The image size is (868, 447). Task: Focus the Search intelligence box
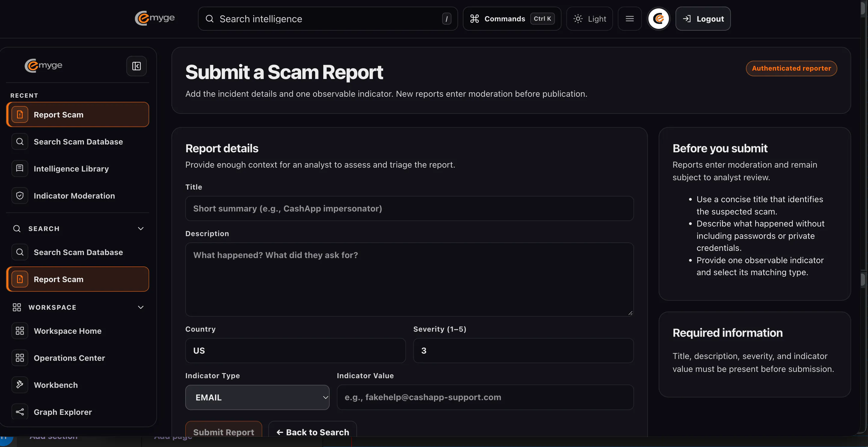coord(328,19)
